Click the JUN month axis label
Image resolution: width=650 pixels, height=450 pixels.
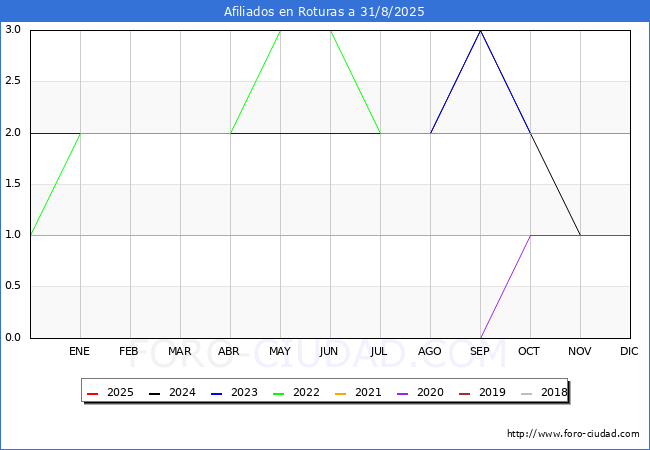click(329, 351)
